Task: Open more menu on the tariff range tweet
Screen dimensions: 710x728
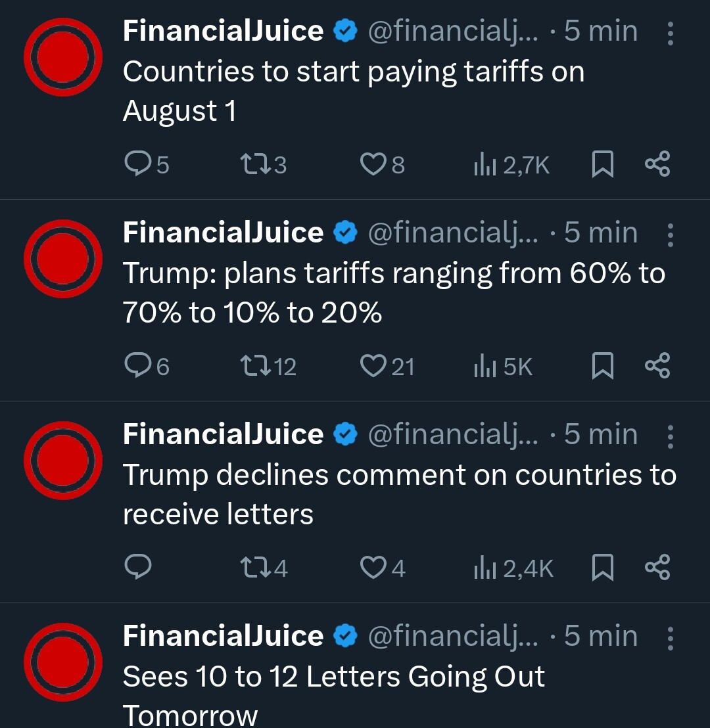Action: pos(670,235)
